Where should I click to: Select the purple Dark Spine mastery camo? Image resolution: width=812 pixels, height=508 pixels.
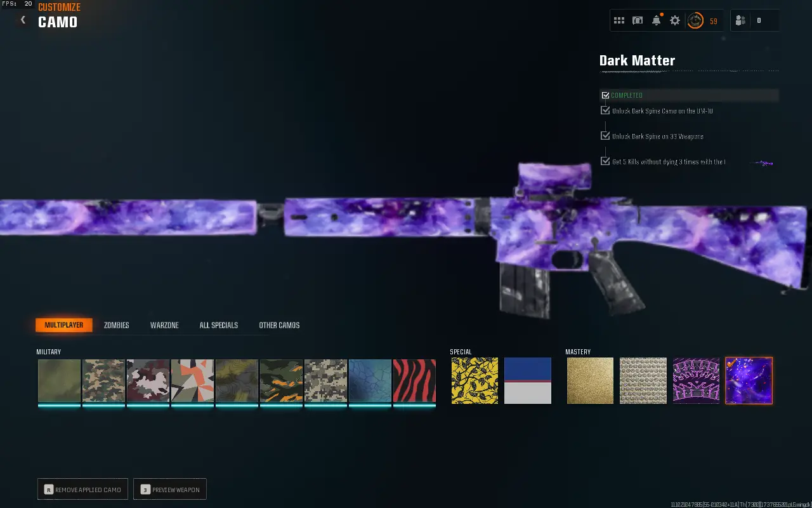tap(696, 380)
